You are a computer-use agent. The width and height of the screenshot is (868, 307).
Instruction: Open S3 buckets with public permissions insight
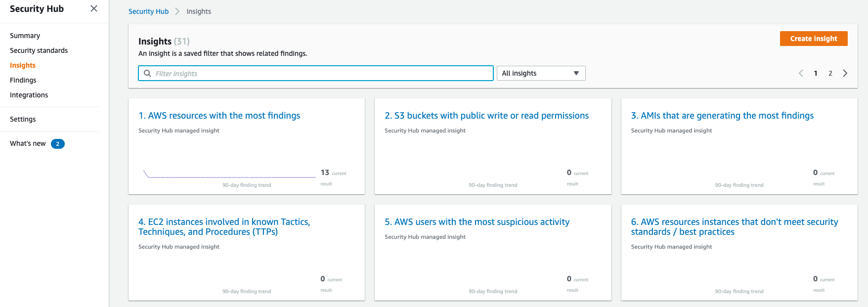(x=486, y=116)
